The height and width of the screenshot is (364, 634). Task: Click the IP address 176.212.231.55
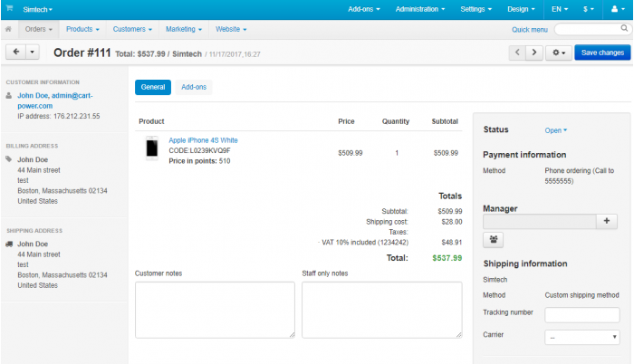pyautogui.click(x=59, y=116)
